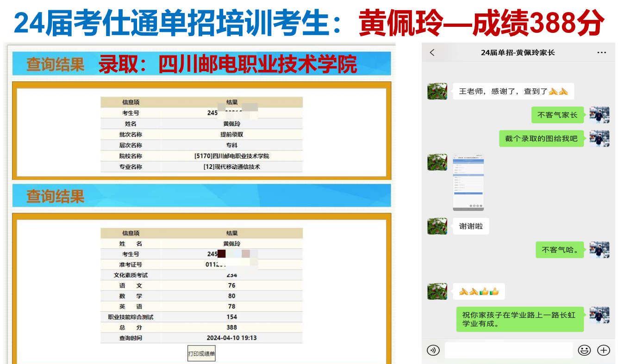Tap avatar beside message 谢谢啦
This screenshot has height=364, width=618.
pyautogui.click(x=437, y=226)
